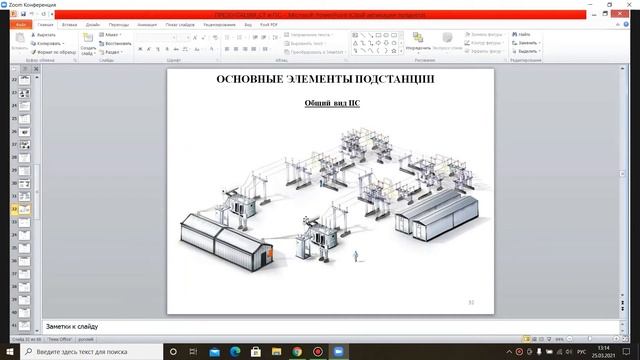Image resolution: width=640 pixels, height=360 pixels.
Task: Open the Windows Start menu
Action: [10, 351]
